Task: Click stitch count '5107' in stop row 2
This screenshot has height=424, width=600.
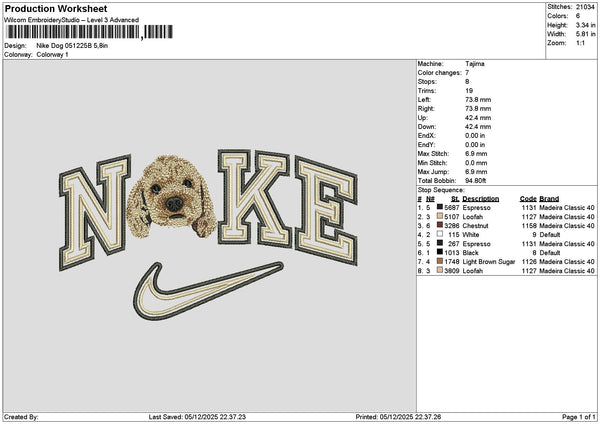Action: tap(452, 217)
